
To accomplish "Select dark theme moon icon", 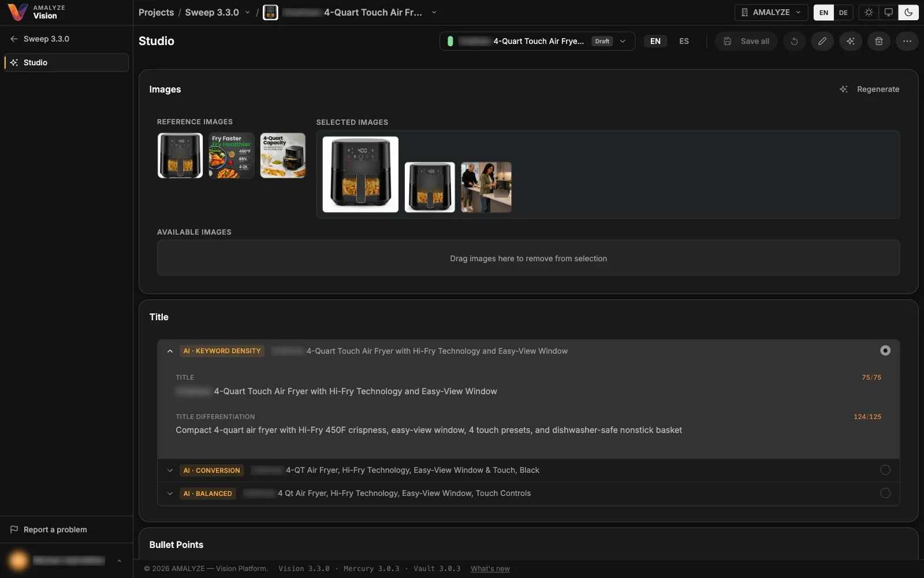I will [x=908, y=12].
